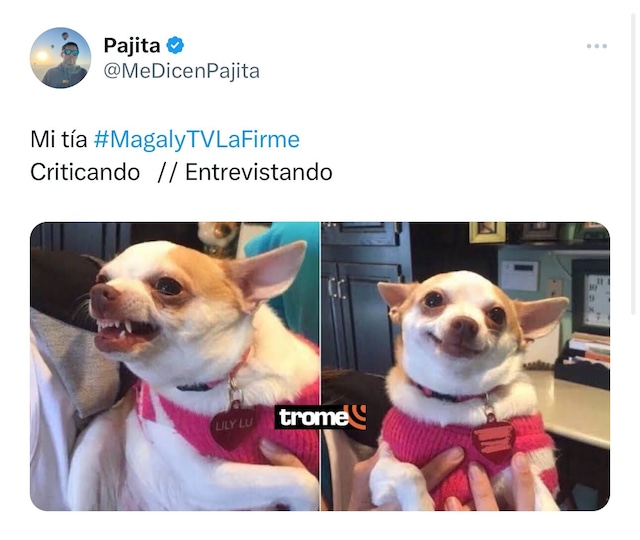The width and height of the screenshot is (640, 540).
Task: Click the "Mi tía" tweet text
Action: point(59,139)
